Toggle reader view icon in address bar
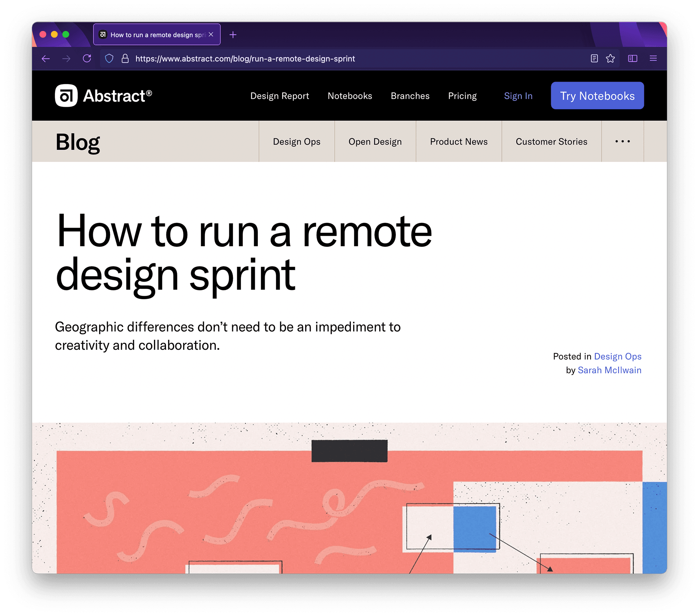 594,58
